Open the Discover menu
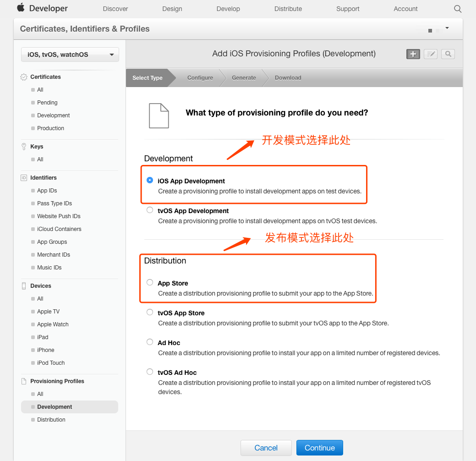The image size is (476, 461). pyautogui.click(x=115, y=9)
